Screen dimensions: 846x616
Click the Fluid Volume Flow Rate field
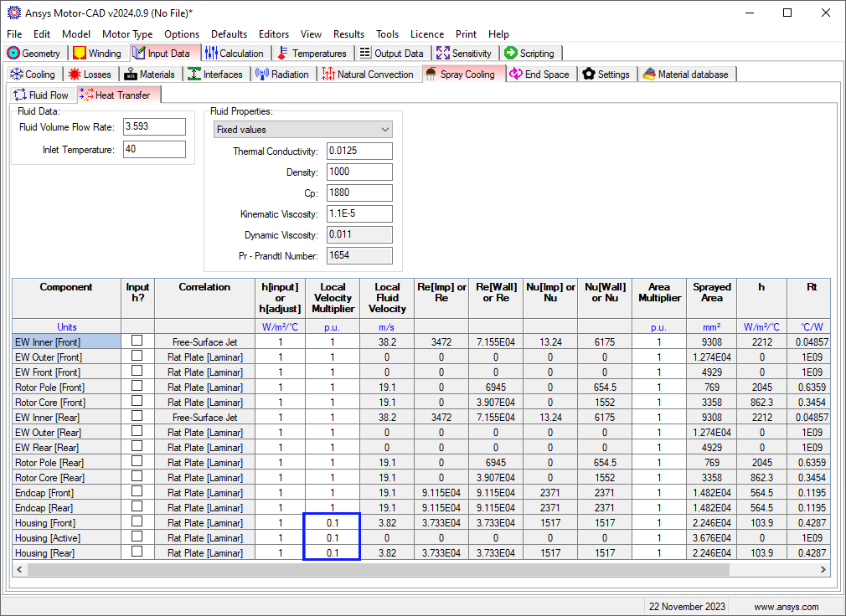coord(154,127)
